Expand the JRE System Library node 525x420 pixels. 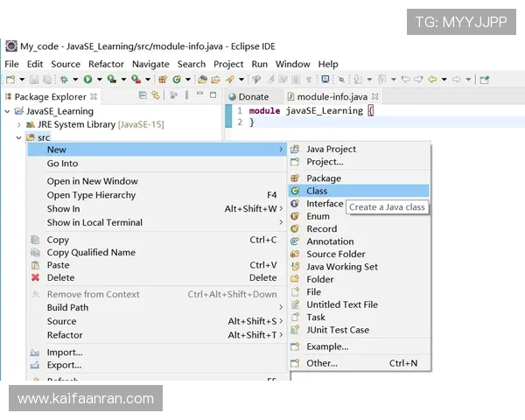19,125
